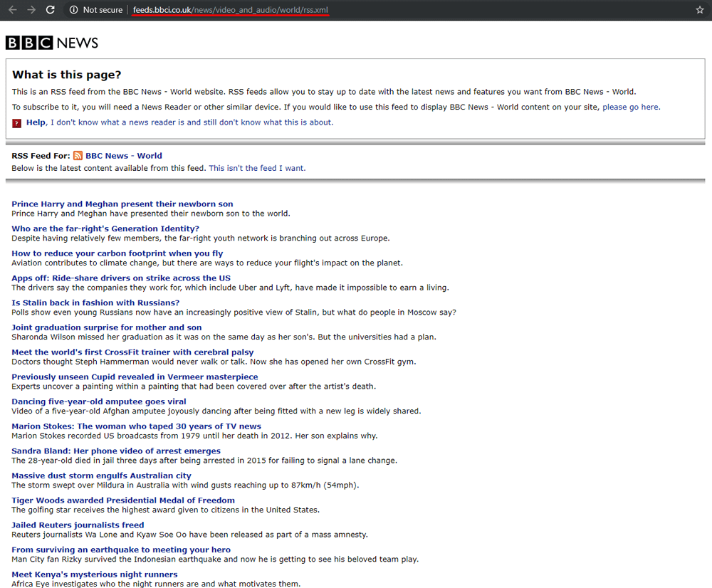The width and height of the screenshot is (712, 588).
Task: Click 'This isn't the feed I want' link
Action: click(257, 168)
